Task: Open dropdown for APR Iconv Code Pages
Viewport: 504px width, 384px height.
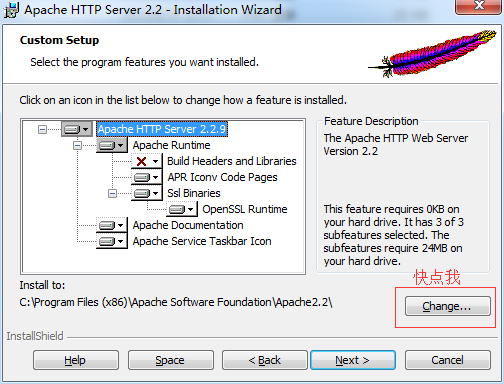Action: pos(147,177)
